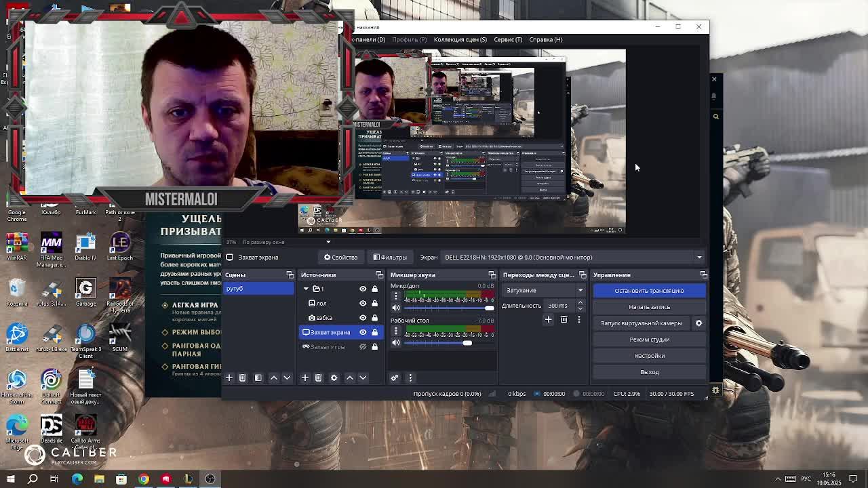Image resolution: width=868 pixels, height=488 pixels.
Task: Open virtual camera settings gear
Action: (x=698, y=323)
